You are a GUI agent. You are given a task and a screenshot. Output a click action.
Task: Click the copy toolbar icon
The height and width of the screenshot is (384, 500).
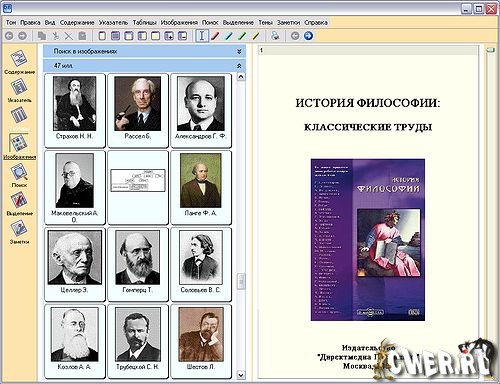click(x=42, y=36)
